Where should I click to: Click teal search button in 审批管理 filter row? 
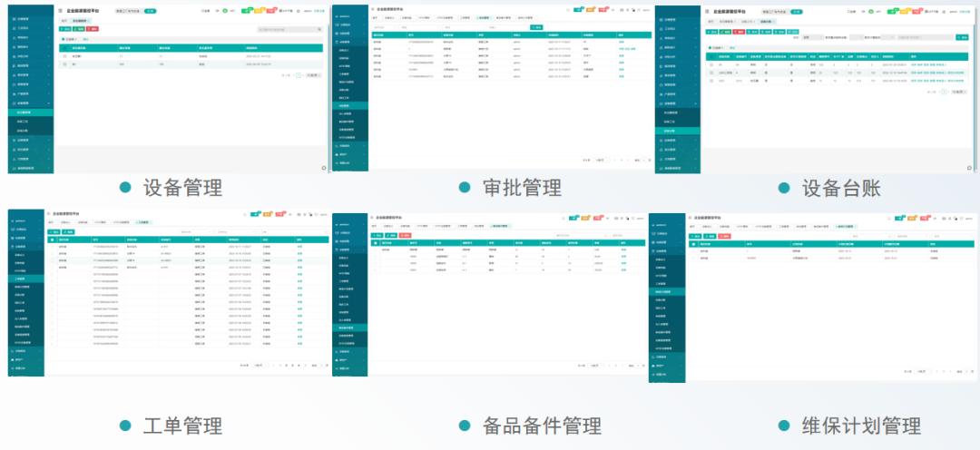tap(537, 27)
